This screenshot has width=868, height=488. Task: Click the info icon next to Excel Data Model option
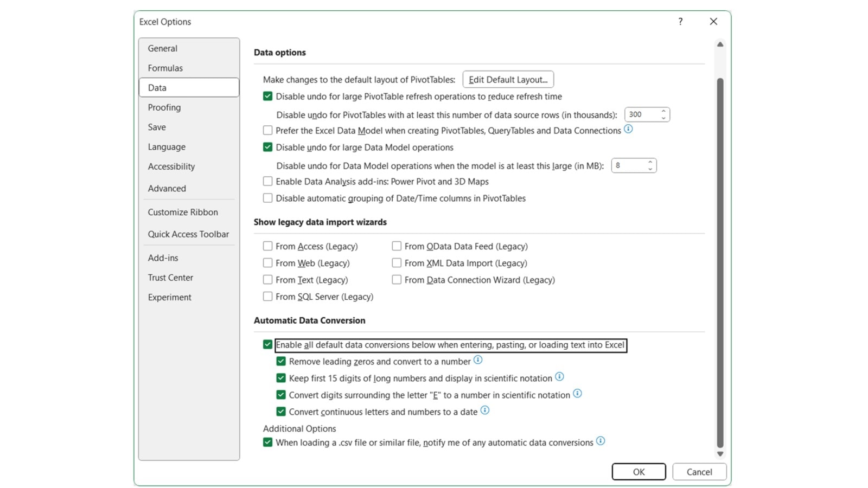(x=628, y=130)
